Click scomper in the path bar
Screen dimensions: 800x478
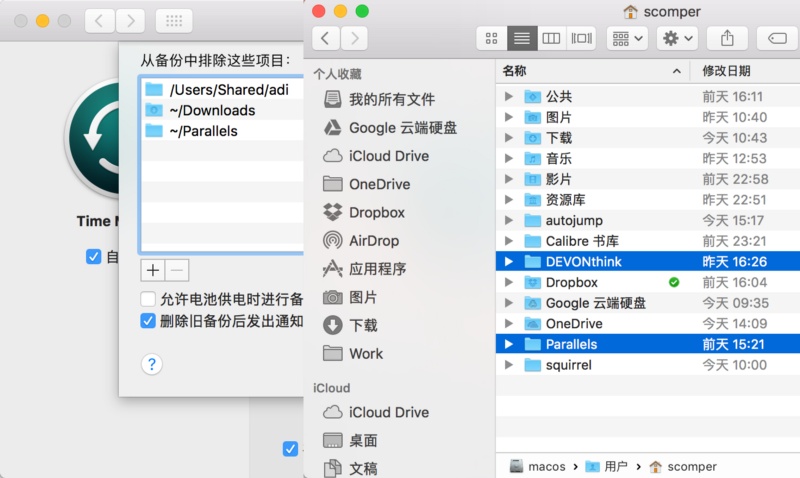pyautogui.click(x=683, y=466)
